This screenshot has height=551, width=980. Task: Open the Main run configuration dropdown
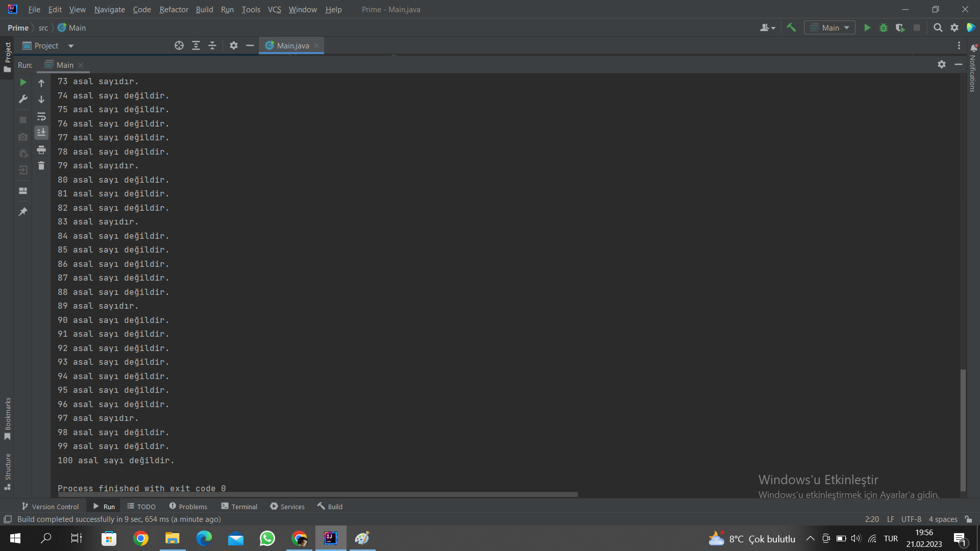pos(830,28)
